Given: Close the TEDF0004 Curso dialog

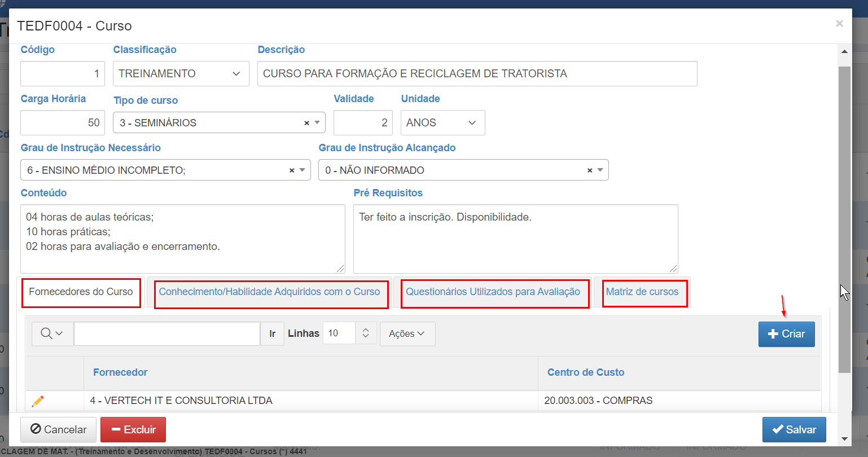Looking at the screenshot, I should click(x=839, y=23).
